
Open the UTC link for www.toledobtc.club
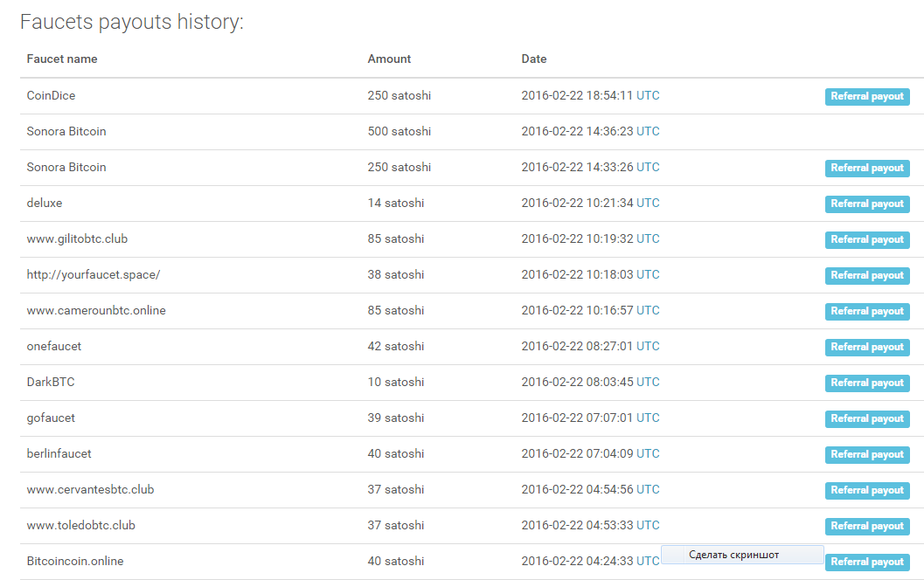[648, 525]
